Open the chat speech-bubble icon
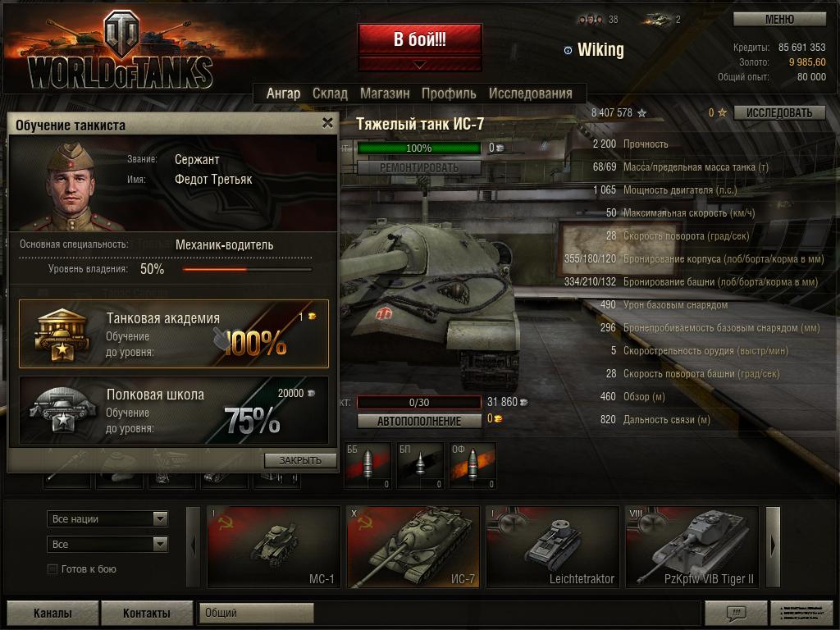This screenshot has height=630, width=840. coord(736,612)
